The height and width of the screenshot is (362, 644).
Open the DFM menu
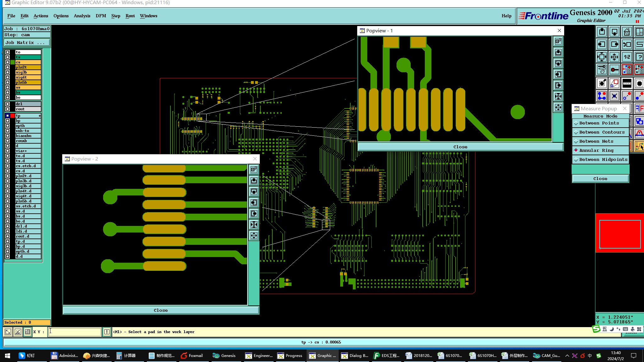coord(101,16)
